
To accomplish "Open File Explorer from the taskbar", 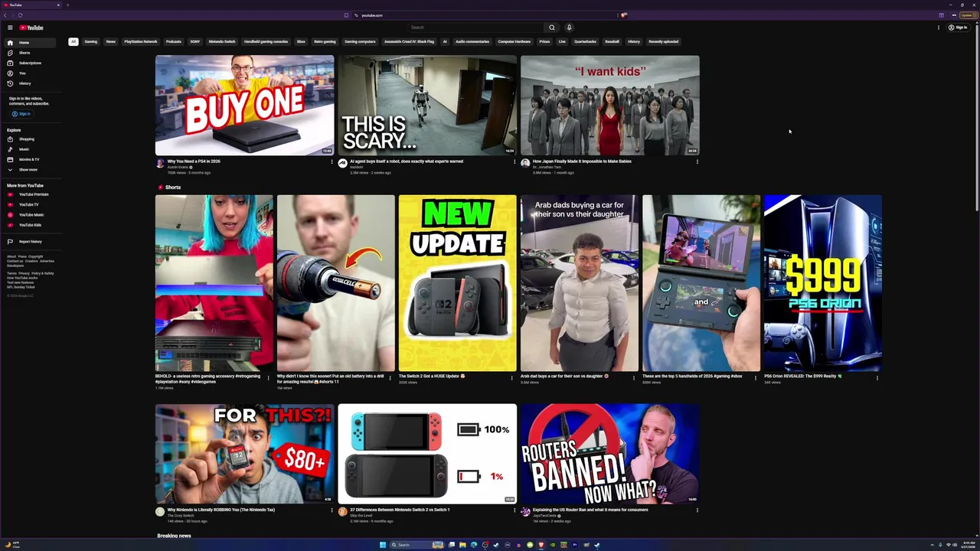I will (x=462, y=545).
